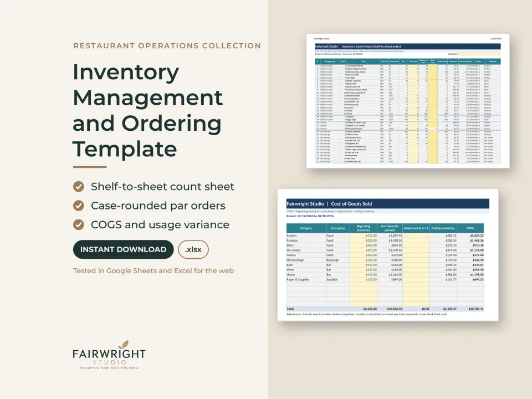Click the adjustments footnote below the COGS table
The image size is (532, 399).
[367, 314]
